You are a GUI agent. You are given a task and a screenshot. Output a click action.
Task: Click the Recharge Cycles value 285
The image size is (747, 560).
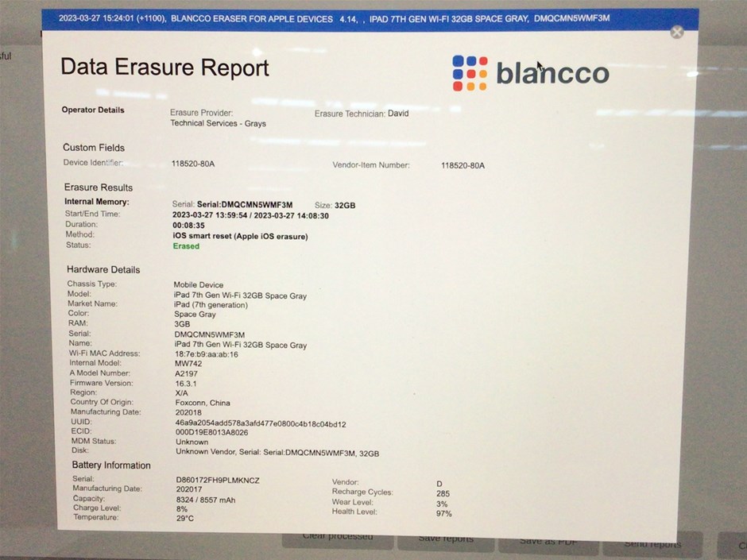coord(443,493)
